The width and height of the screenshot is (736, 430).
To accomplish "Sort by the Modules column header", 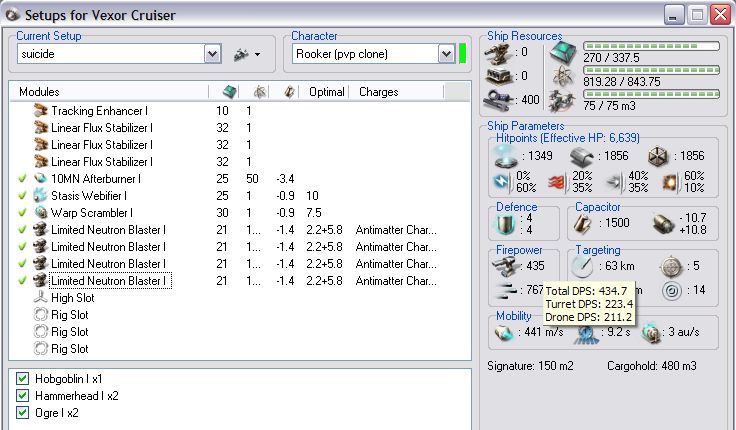I will click(39, 92).
